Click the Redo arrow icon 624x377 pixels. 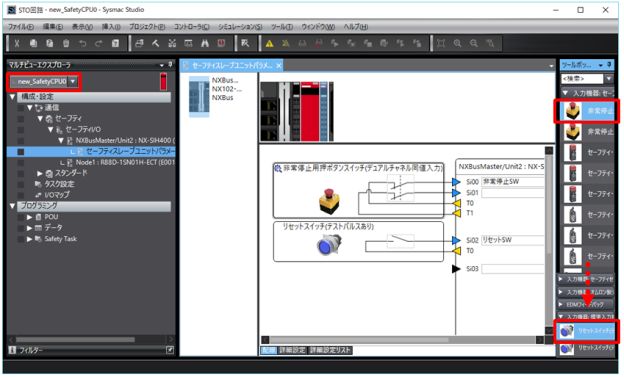[99, 43]
